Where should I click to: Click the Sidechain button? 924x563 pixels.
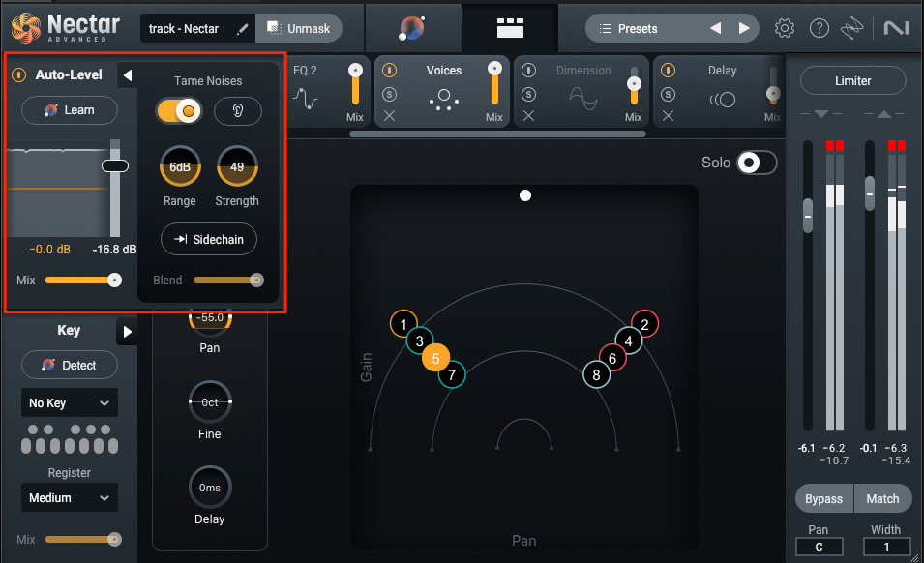tap(209, 239)
